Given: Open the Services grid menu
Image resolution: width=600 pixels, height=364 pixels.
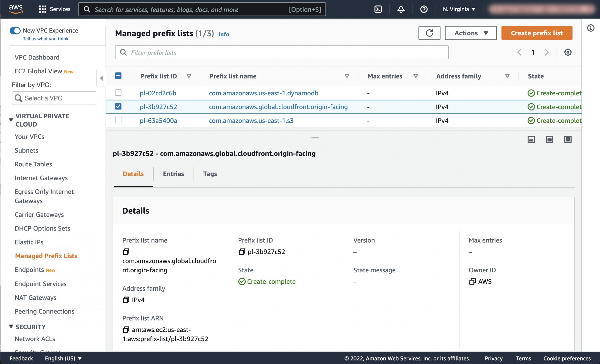Looking at the screenshot, I should click(x=55, y=9).
